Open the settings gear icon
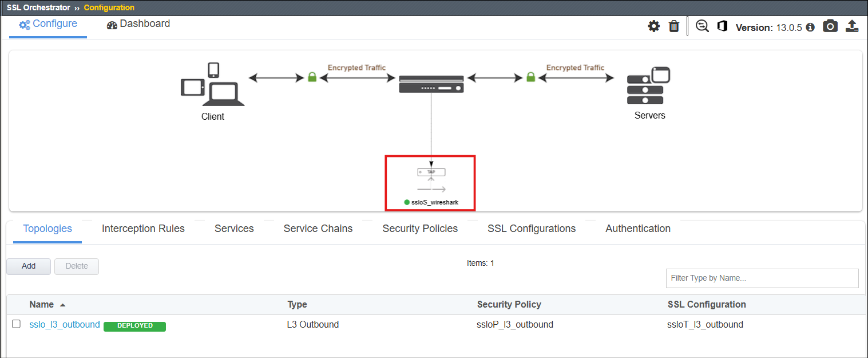Screen dimensions: 868x358 (653, 26)
